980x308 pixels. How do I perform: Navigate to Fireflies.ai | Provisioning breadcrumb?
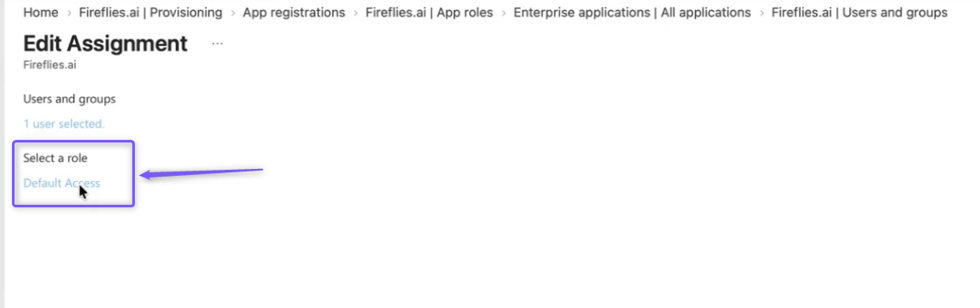tap(150, 13)
